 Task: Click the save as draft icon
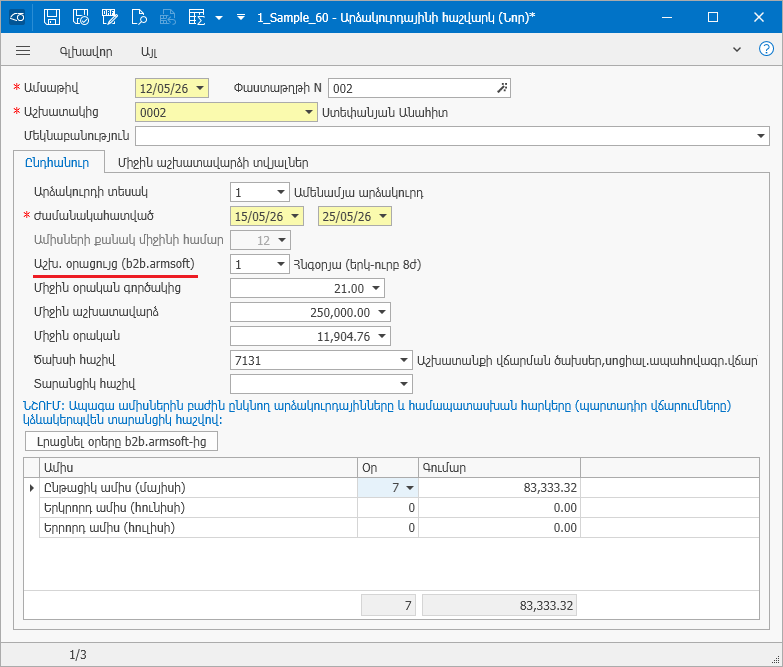109,17
